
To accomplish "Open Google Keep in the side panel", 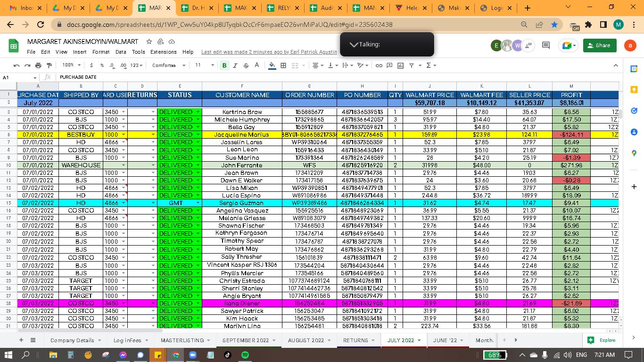I will coord(634,90).
